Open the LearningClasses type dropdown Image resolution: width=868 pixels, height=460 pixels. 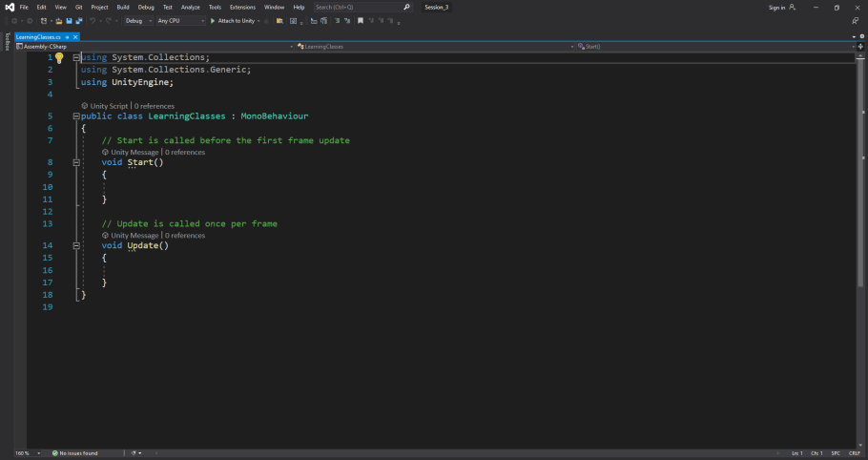click(x=435, y=47)
